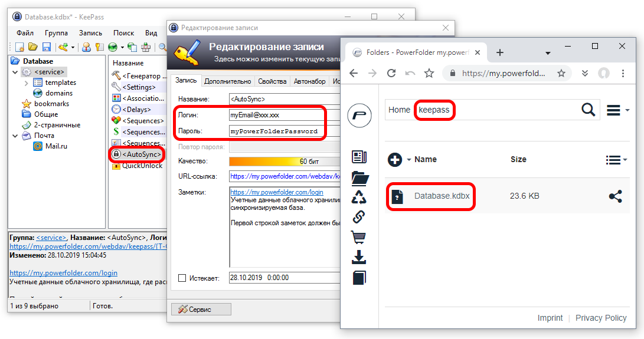
Task: Click the Пароль input field
Action: pyautogui.click(x=285, y=131)
